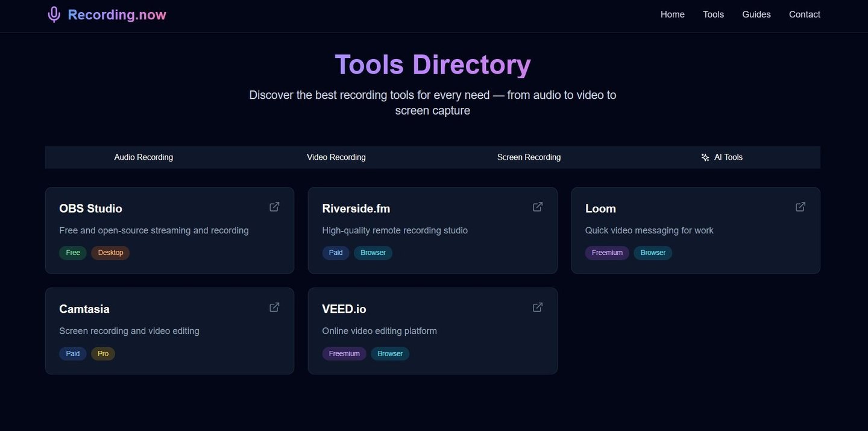The height and width of the screenshot is (431, 868).
Task: Open the AI Tools tab
Action: pos(722,157)
